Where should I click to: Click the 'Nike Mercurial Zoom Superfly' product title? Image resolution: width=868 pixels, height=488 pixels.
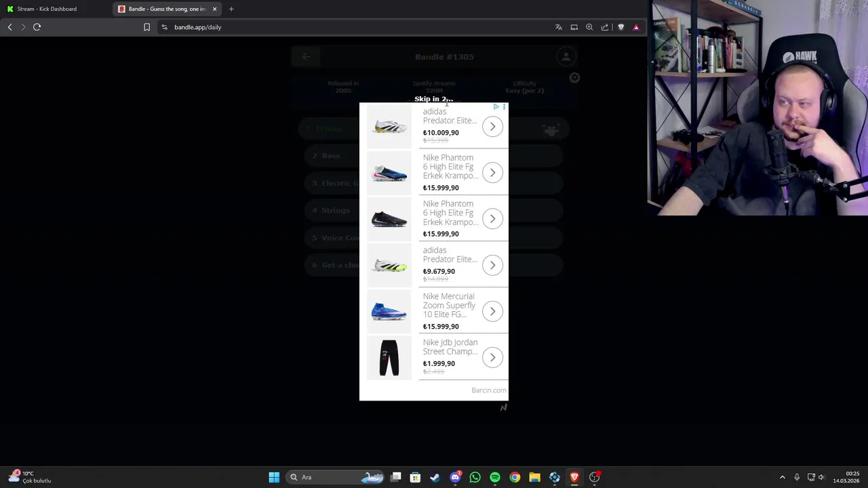[x=449, y=305]
